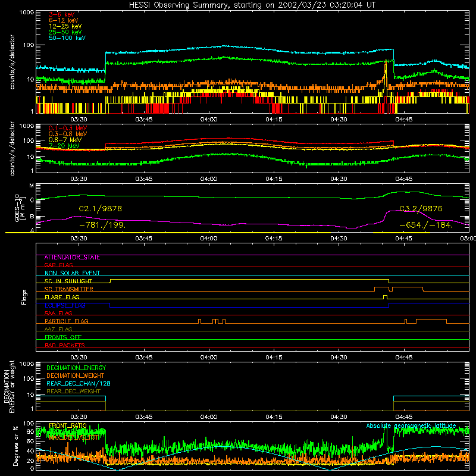This screenshot has height=476, width=476.
Task: Click the Degrees or % axis label
Action: pyautogui.click(x=15, y=446)
